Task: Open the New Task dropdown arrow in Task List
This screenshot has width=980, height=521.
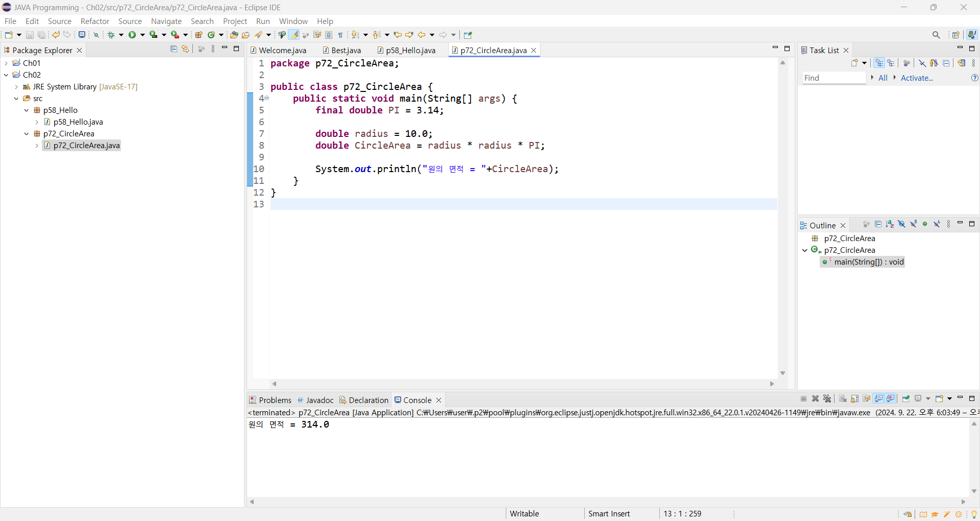Action: pos(864,63)
